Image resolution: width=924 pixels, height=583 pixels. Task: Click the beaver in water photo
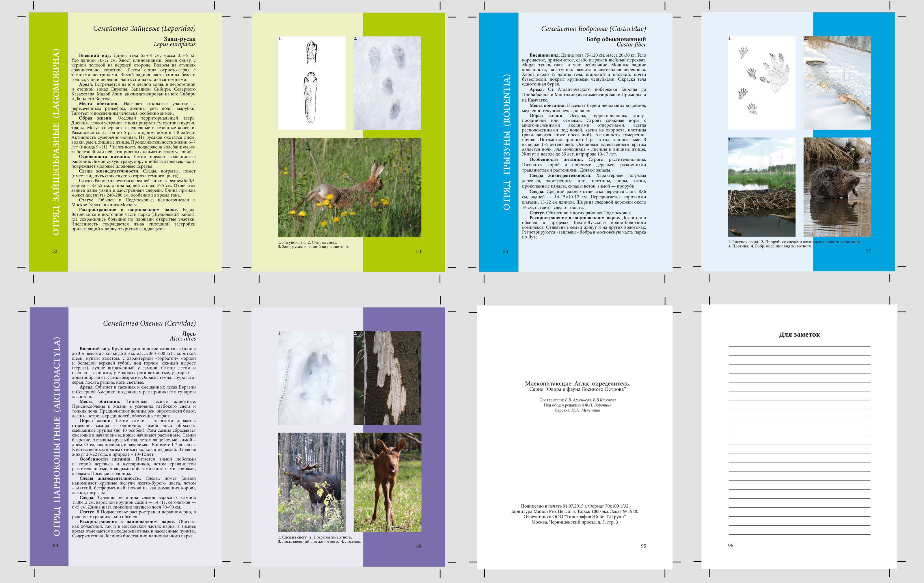pyautogui.click(x=837, y=187)
